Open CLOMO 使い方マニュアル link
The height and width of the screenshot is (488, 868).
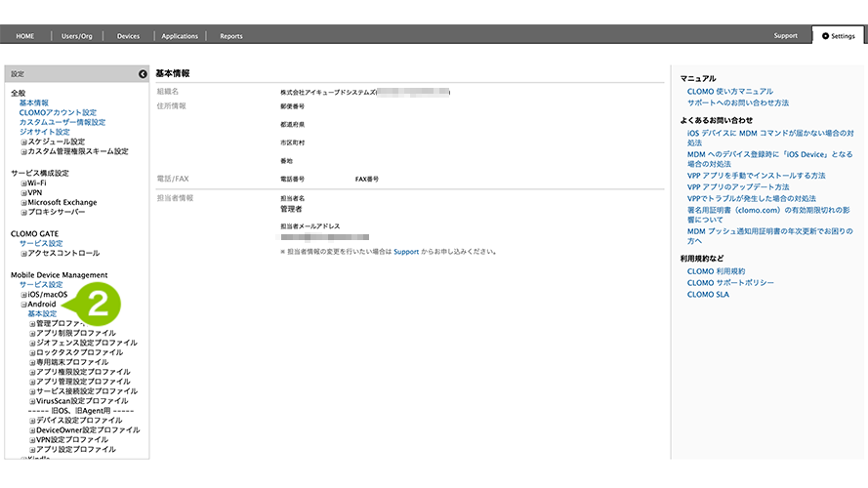(x=730, y=92)
